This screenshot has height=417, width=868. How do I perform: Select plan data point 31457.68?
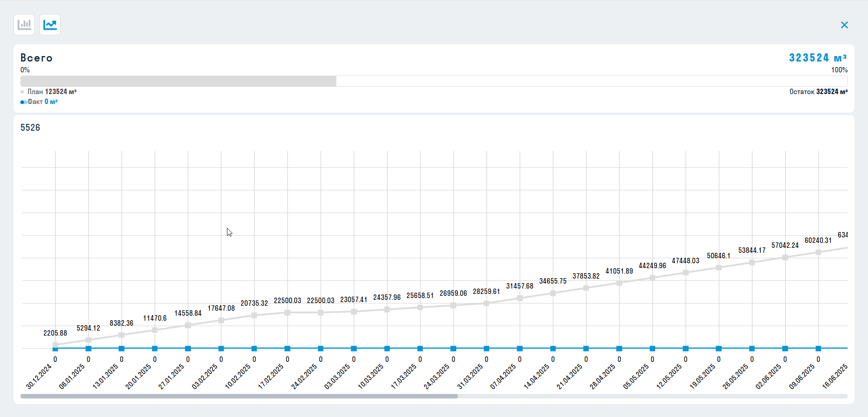520,298
